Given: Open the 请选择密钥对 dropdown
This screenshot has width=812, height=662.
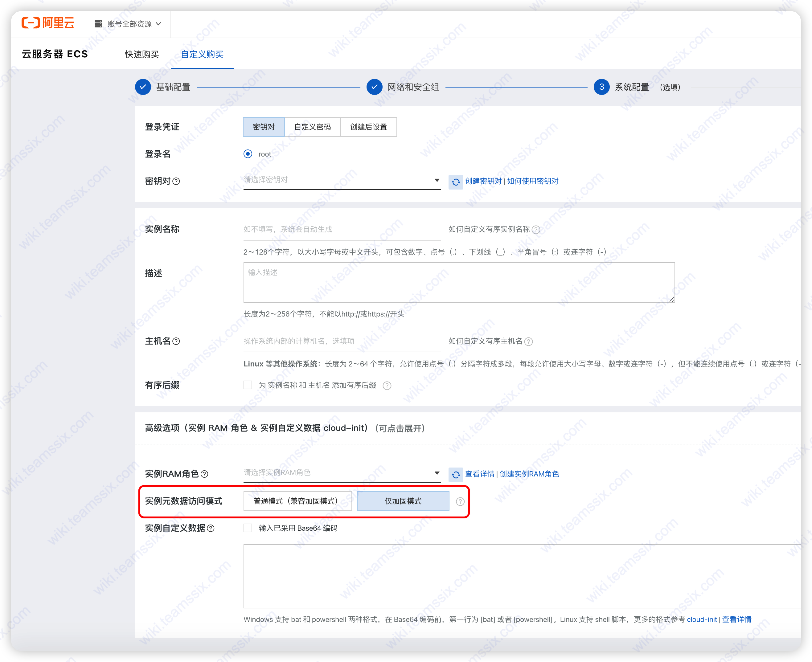Looking at the screenshot, I should [x=342, y=180].
